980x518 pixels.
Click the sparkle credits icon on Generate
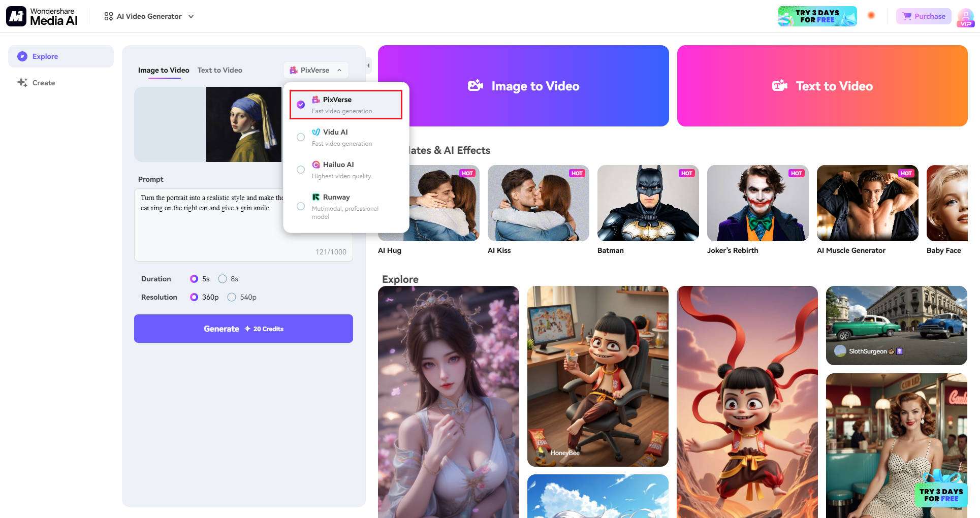pyautogui.click(x=247, y=329)
